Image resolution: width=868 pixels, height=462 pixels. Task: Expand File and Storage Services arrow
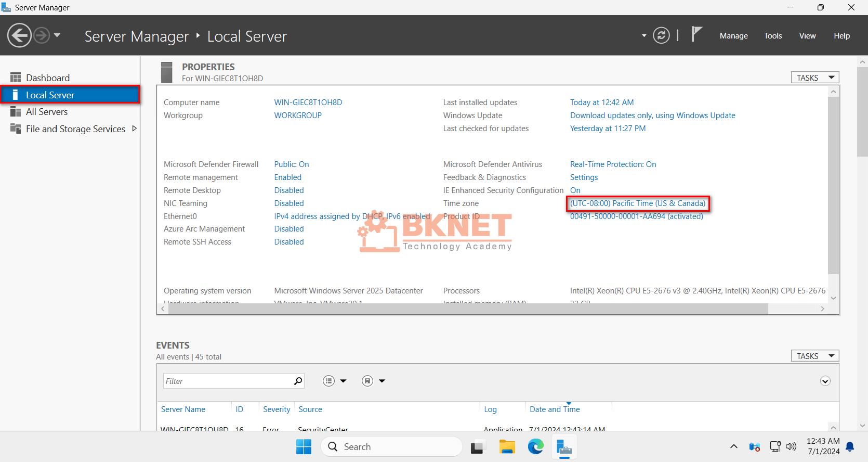click(134, 129)
